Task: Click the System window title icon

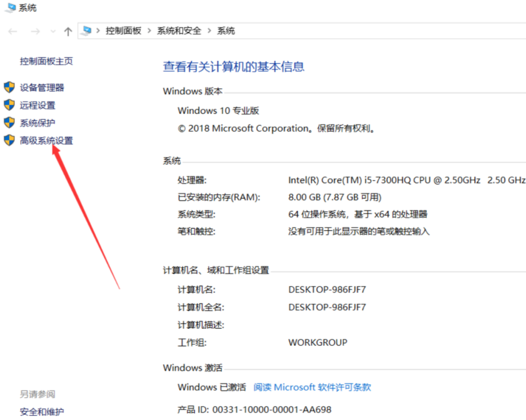Action: pyautogui.click(x=10, y=7)
